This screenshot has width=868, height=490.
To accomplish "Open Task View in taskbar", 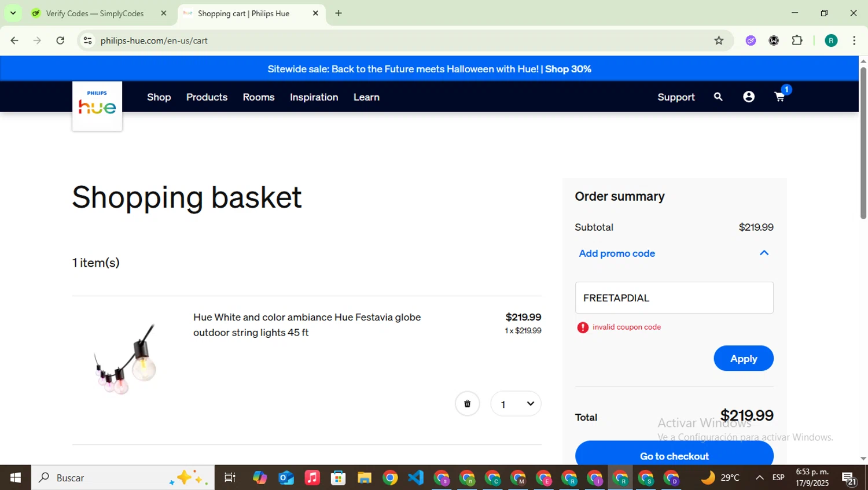I will [x=230, y=478].
